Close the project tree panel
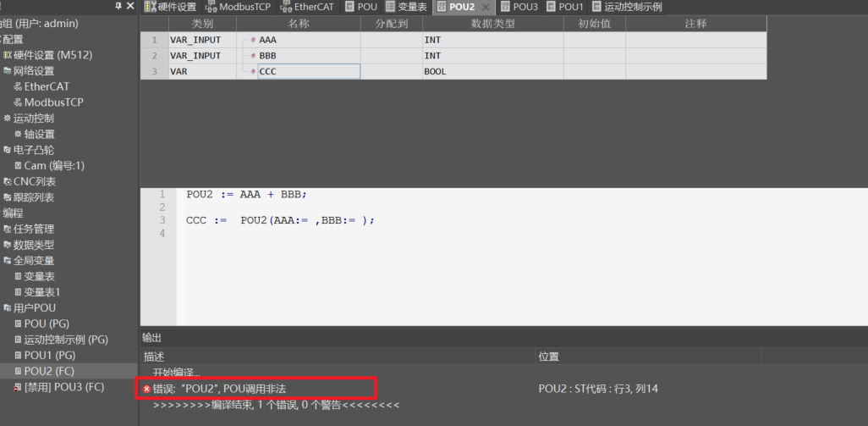Viewport: 868px width, 426px height. [130, 7]
